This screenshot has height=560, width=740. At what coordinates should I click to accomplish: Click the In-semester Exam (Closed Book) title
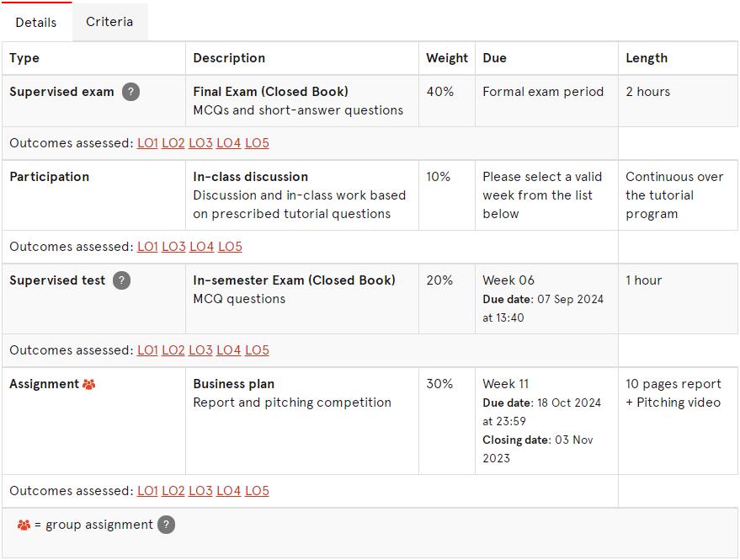pyautogui.click(x=294, y=280)
